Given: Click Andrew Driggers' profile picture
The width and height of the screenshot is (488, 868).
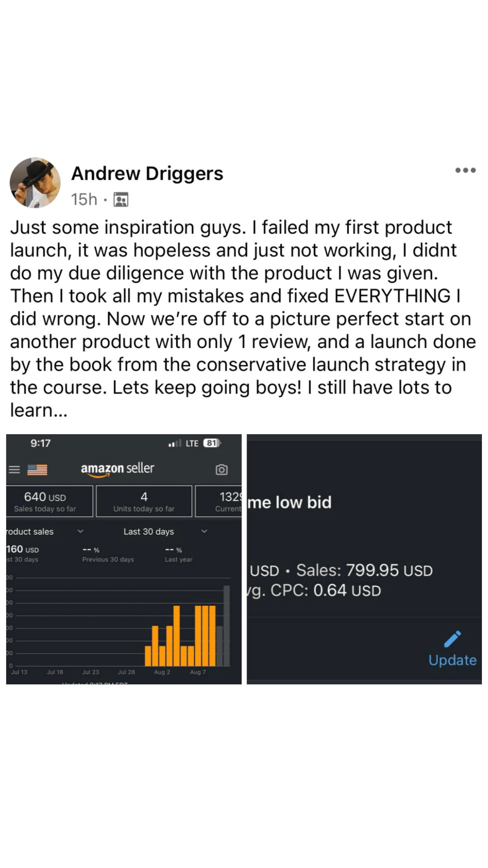Looking at the screenshot, I should [x=35, y=183].
